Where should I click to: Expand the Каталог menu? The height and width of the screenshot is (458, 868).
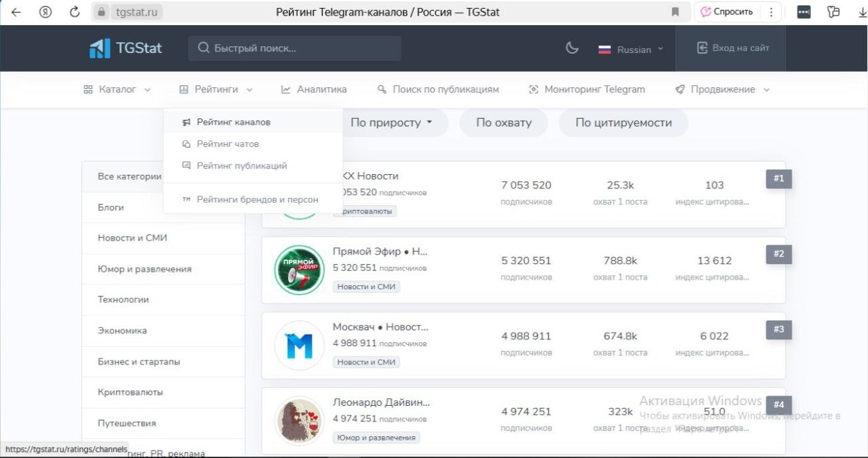[117, 89]
